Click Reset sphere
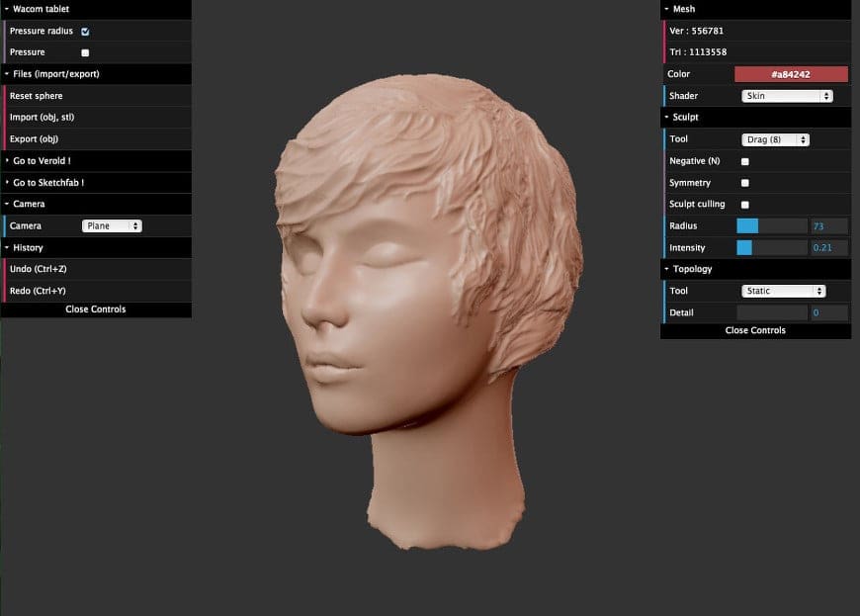This screenshot has width=860, height=616. (37, 96)
